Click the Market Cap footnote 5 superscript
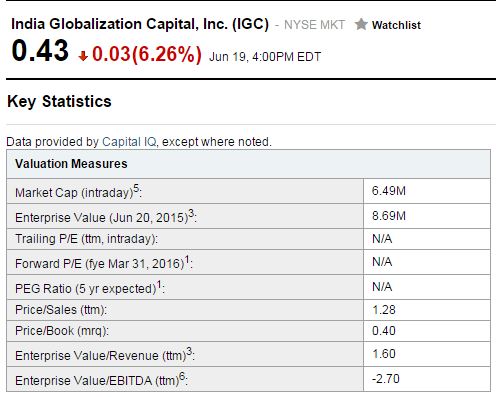Screen dimensions: 496x397 (x=136, y=188)
